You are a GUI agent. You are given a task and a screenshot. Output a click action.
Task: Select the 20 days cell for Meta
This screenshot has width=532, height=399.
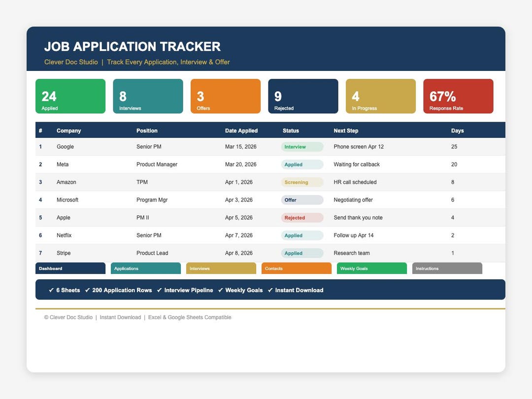tap(454, 164)
